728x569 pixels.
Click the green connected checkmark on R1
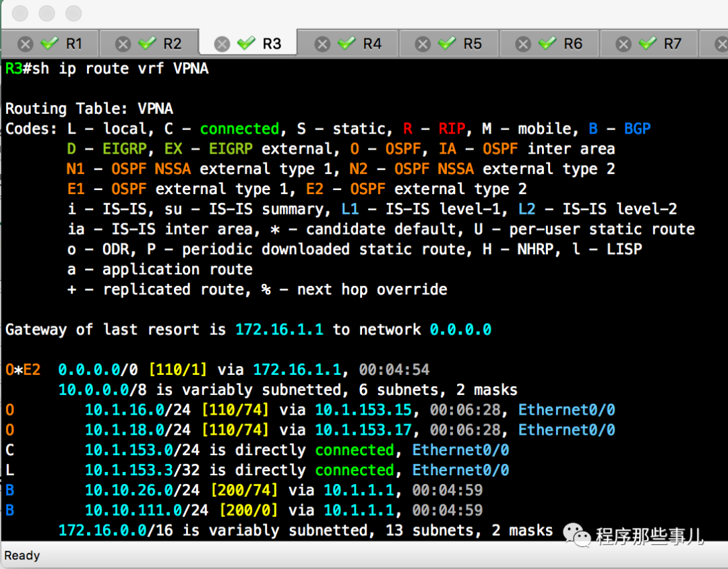point(49,43)
